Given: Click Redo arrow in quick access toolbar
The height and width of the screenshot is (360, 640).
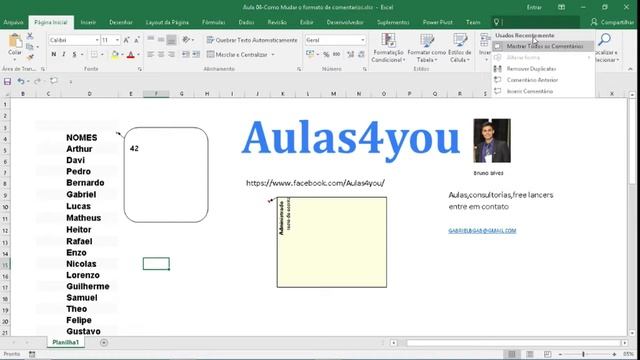Looking at the screenshot, I should point(37,82).
